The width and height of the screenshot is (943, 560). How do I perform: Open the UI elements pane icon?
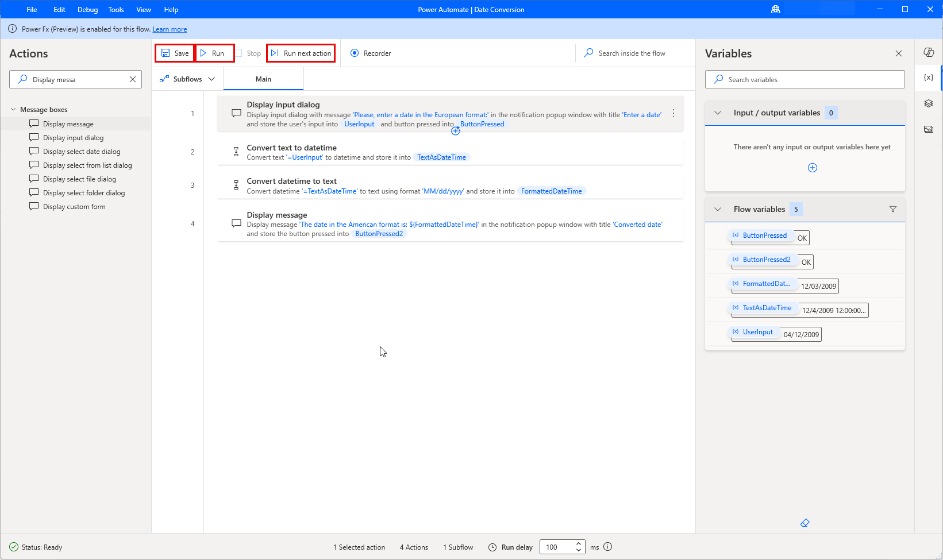coord(929,103)
